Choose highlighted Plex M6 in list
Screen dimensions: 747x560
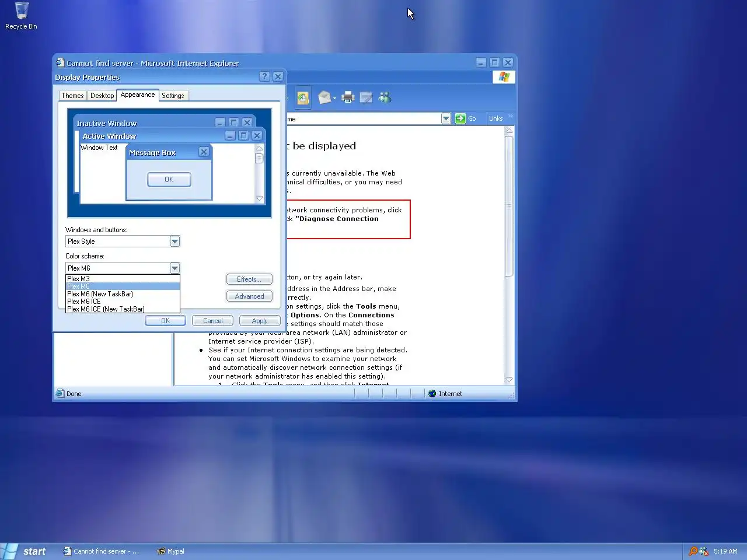(123, 286)
